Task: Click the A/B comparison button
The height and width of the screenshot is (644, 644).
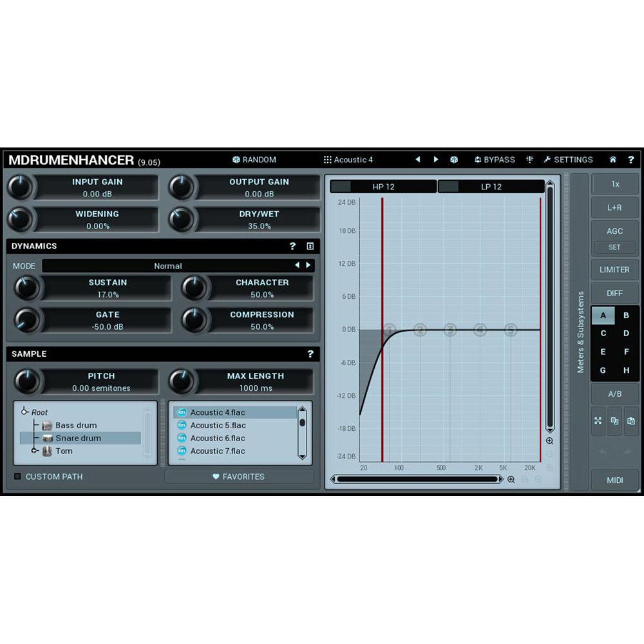Action: [x=614, y=393]
